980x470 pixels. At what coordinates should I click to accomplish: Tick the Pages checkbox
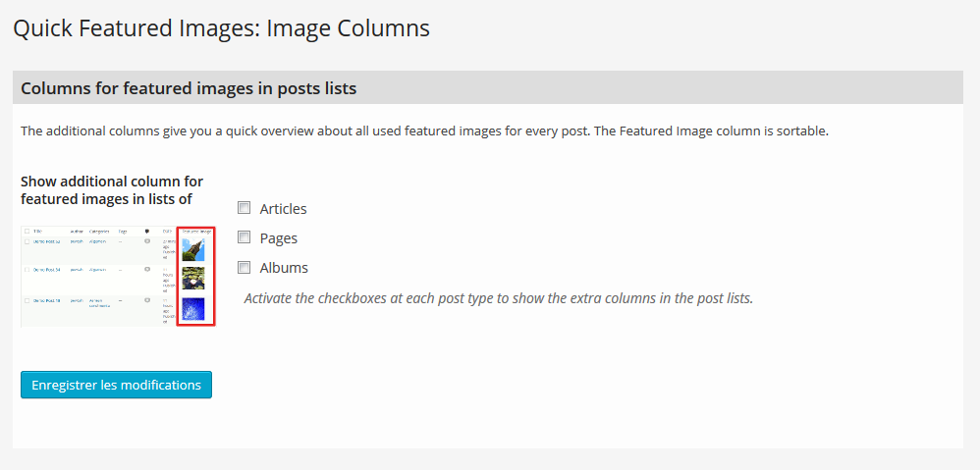coord(244,237)
